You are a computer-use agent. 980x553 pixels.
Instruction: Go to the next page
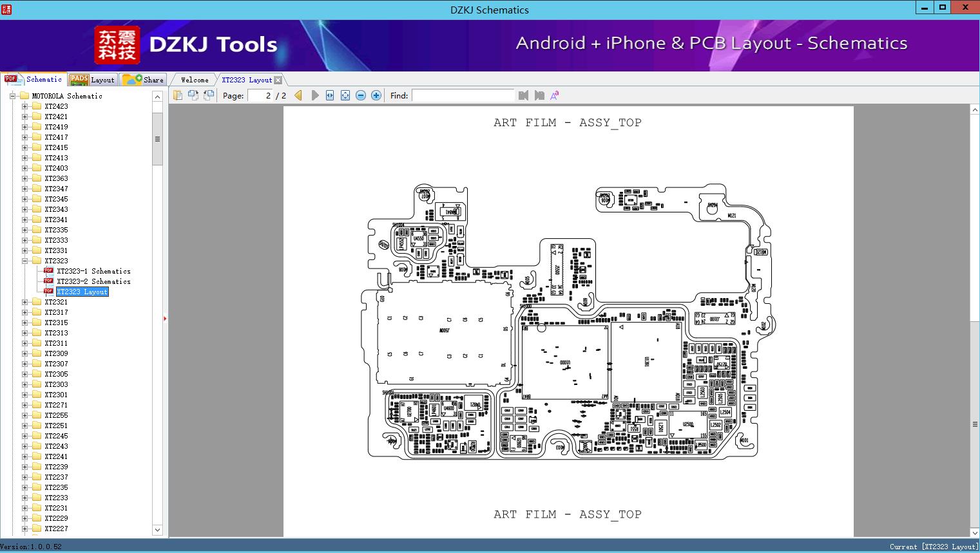point(314,95)
